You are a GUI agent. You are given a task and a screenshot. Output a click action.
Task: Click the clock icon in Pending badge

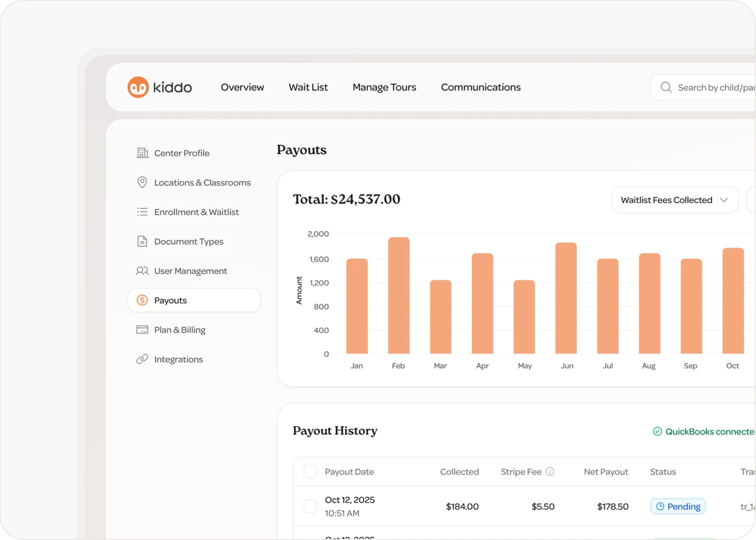click(x=660, y=507)
